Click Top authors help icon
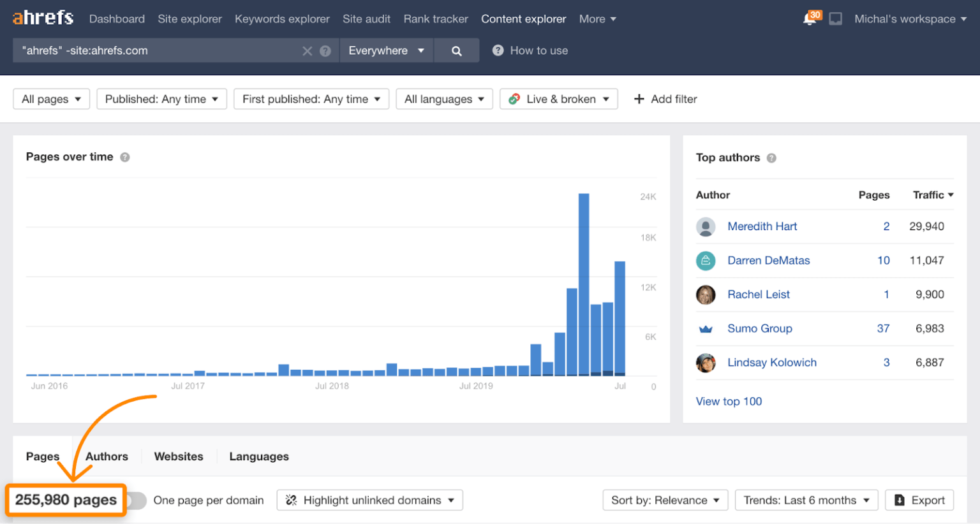Viewport: 980px width, 524px height. [x=771, y=158]
